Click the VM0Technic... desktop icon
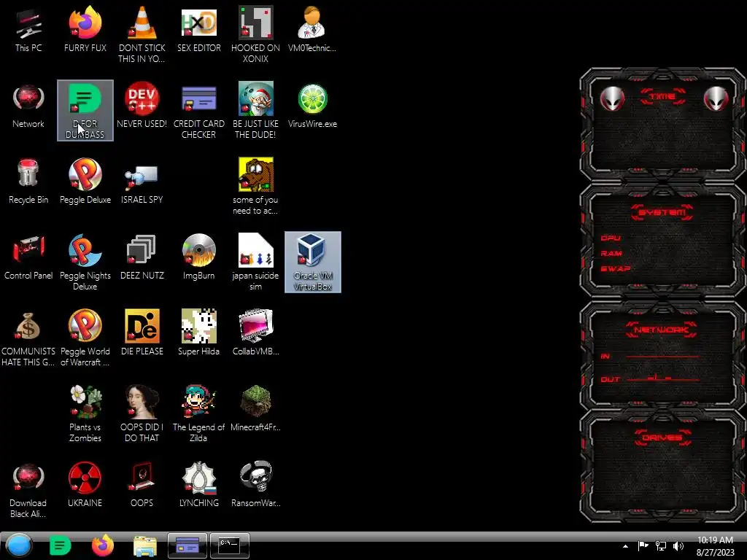 click(x=312, y=29)
